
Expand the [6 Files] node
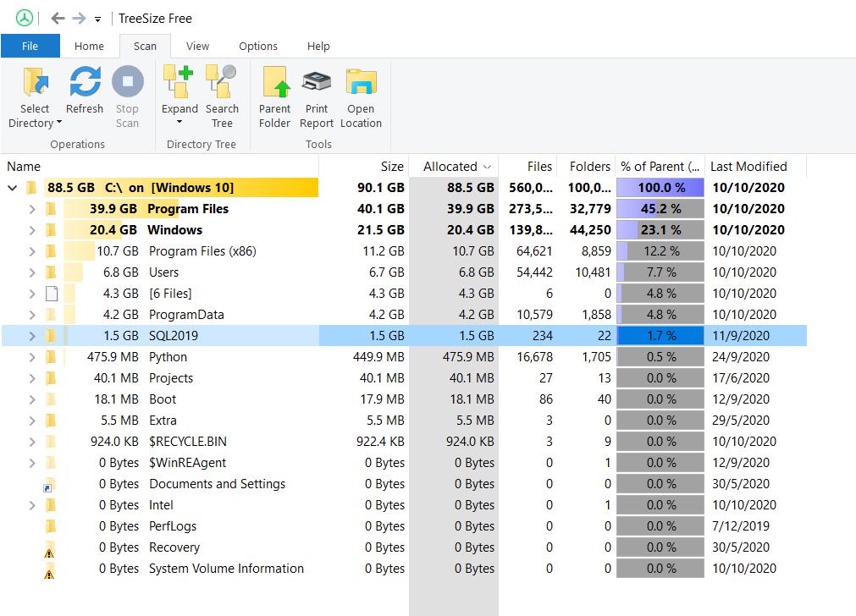pyautogui.click(x=31, y=294)
